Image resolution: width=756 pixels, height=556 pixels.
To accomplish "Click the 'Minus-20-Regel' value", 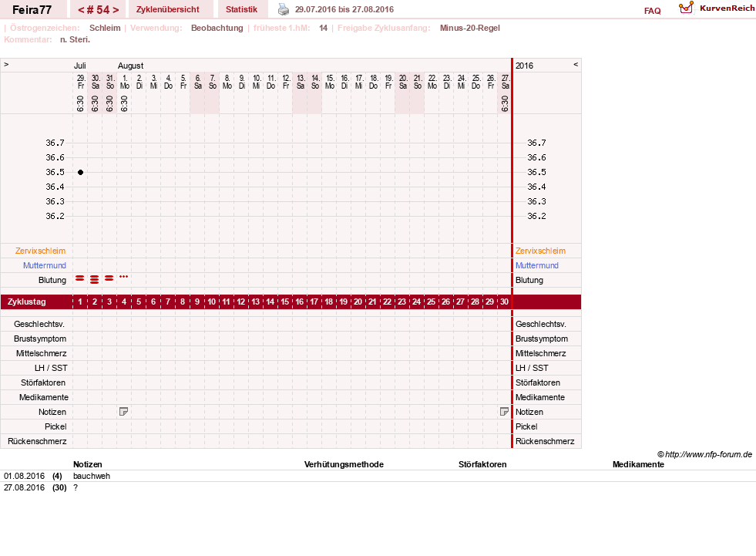I will tap(469, 28).
